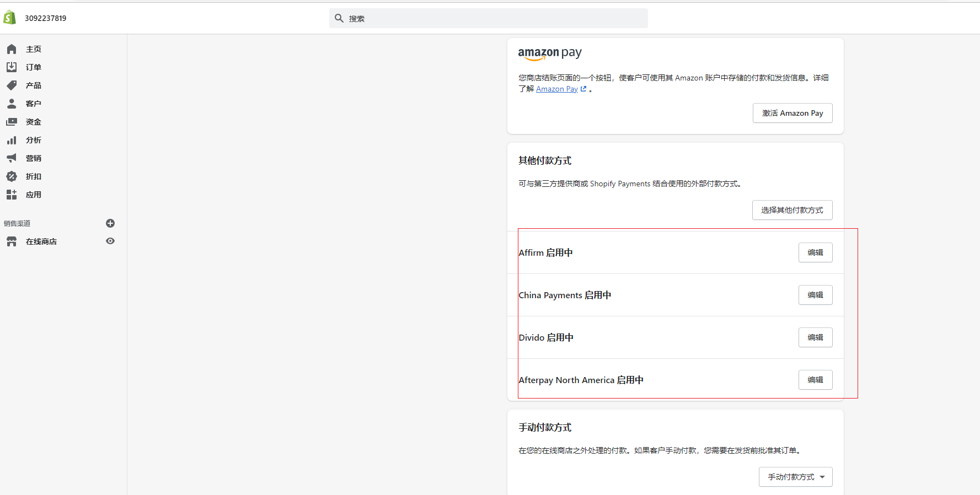Image resolution: width=980 pixels, height=495 pixels.
Task: Click the Discounts (折扣) badge icon
Action: point(12,176)
